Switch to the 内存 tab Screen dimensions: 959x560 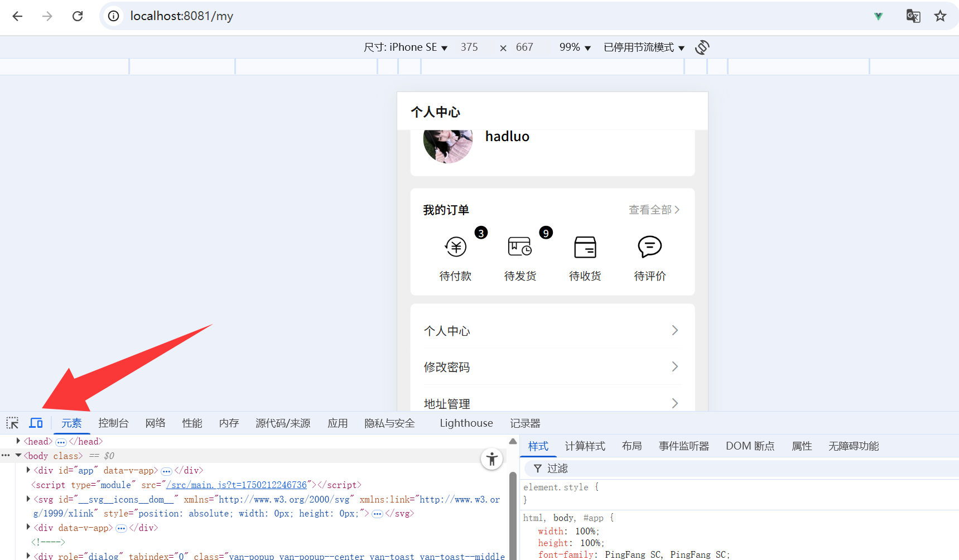click(x=229, y=423)
